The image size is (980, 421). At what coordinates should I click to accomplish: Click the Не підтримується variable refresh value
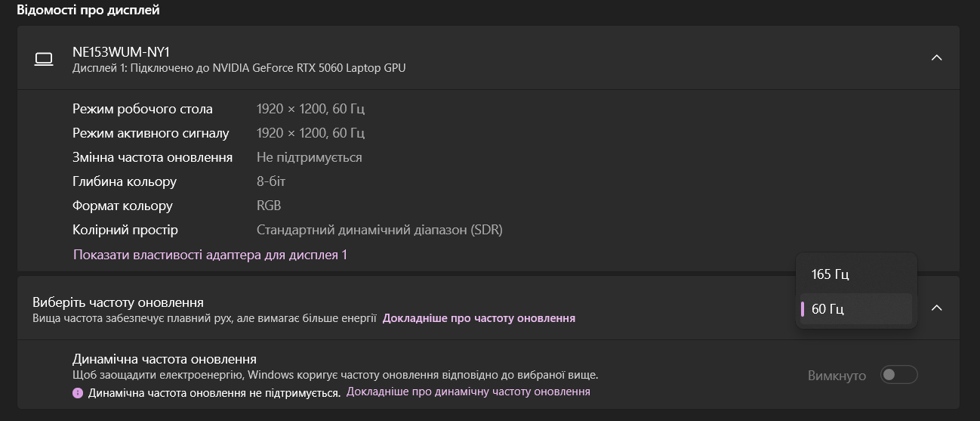(309, 157)
